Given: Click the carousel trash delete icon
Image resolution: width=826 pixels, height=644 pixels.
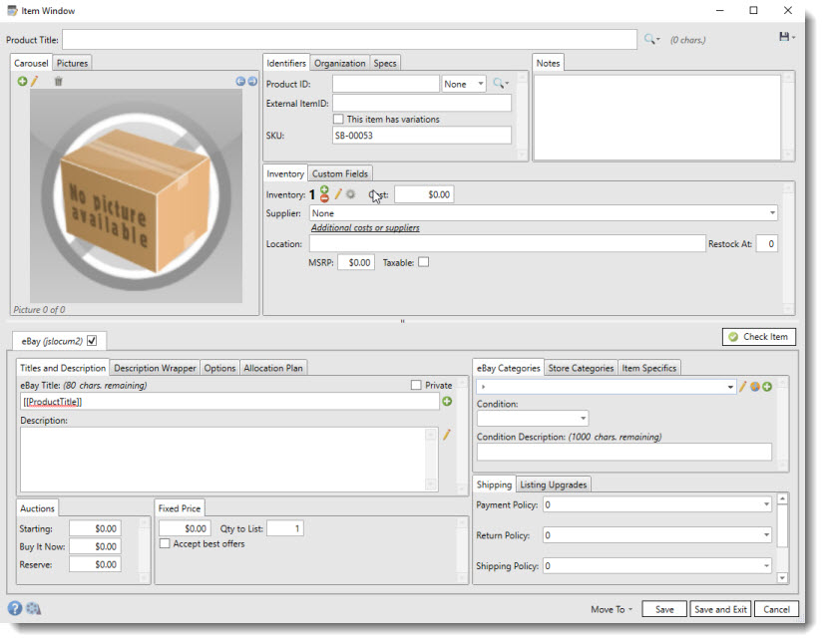Looking at the screenshot, I should click(x=59, y=81).
